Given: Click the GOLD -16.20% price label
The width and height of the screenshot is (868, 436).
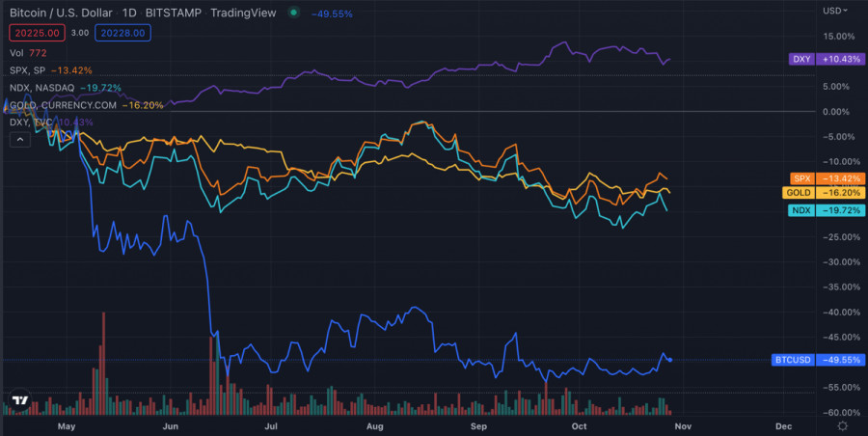Looking at the screenshot, I should pos(824,193).
